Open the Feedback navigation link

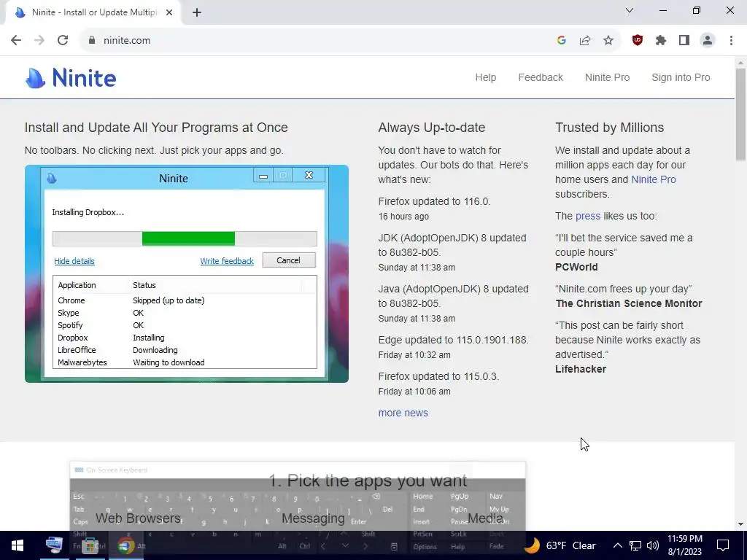click(541, 77)
